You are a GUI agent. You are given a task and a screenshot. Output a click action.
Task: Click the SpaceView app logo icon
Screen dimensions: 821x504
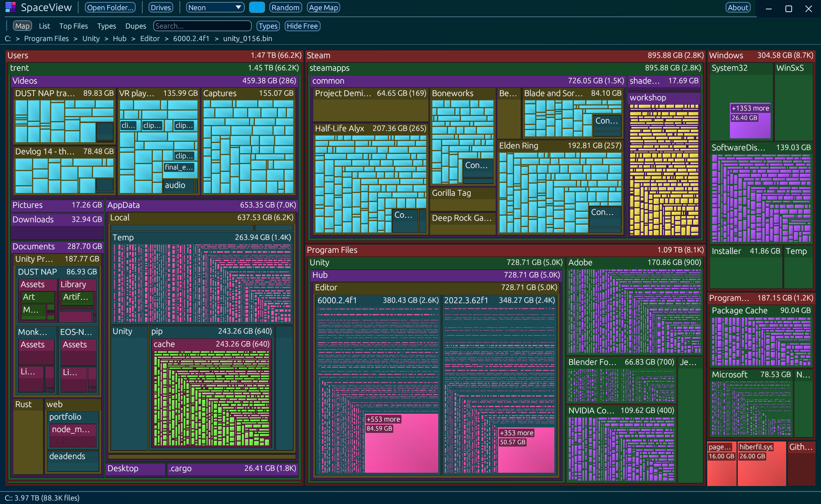click(x=10, y=7)
